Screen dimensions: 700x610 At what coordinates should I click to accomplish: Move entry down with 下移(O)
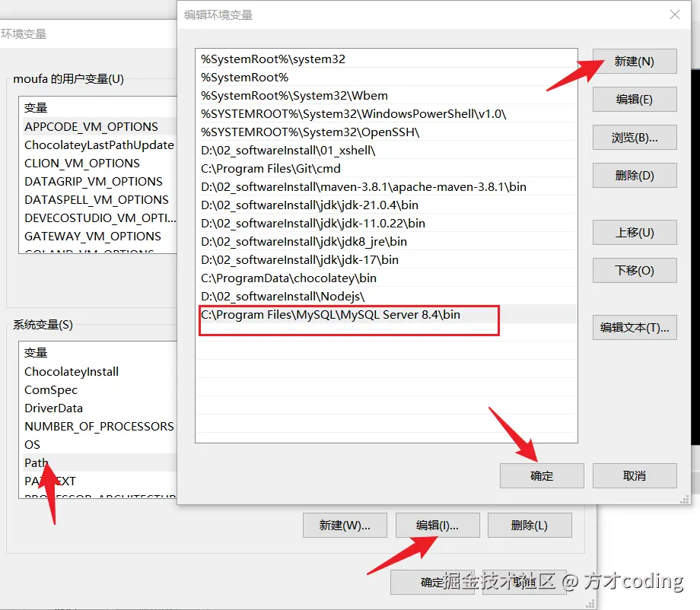pos(635,271)
